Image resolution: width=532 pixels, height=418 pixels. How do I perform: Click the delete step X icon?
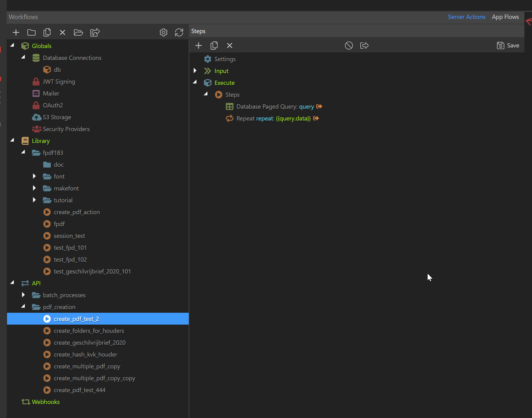[229, 45]
